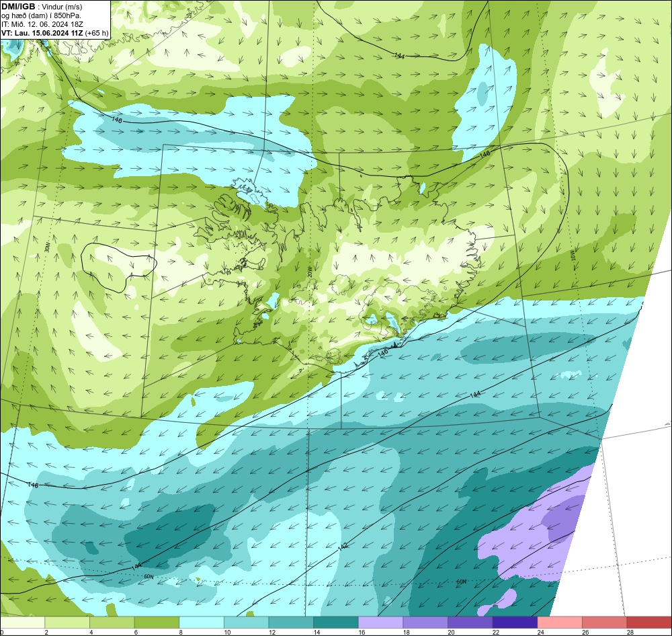Image resolution: width=672 pixels, height=636 pixels.
Task: Click the closed height contour west of Iceland
Action: click(x=119, y=267)
